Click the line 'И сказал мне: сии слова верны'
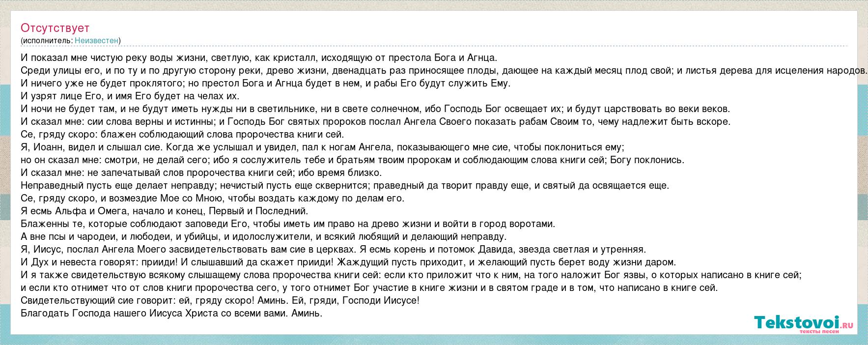The height and width of the screenshot is (345, 868). tap(376, 121)
